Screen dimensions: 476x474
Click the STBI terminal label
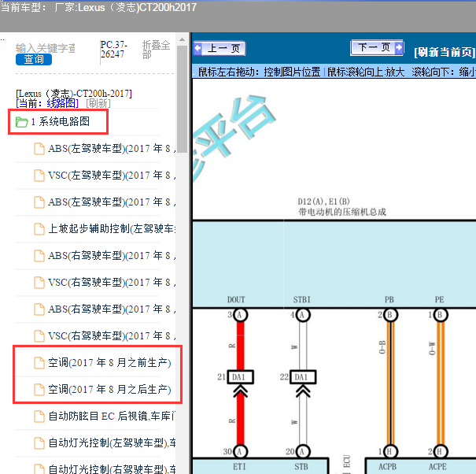(x=302, y=300)
